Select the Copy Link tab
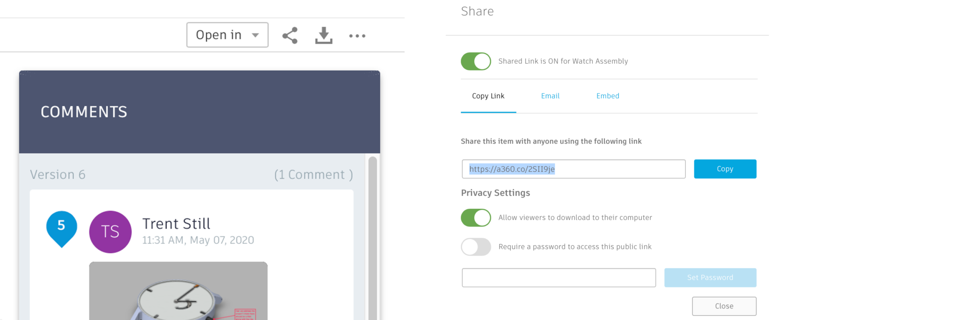The width and height of the screenshot is (980, 320). (x=488, y=96)
